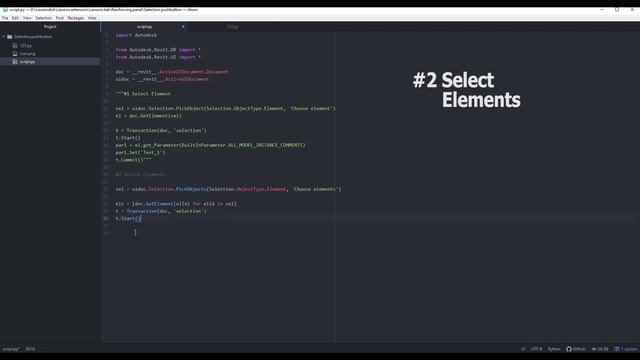Open the first .py file in tree
This screenshot has height=360, width=640.
point(26,46)
